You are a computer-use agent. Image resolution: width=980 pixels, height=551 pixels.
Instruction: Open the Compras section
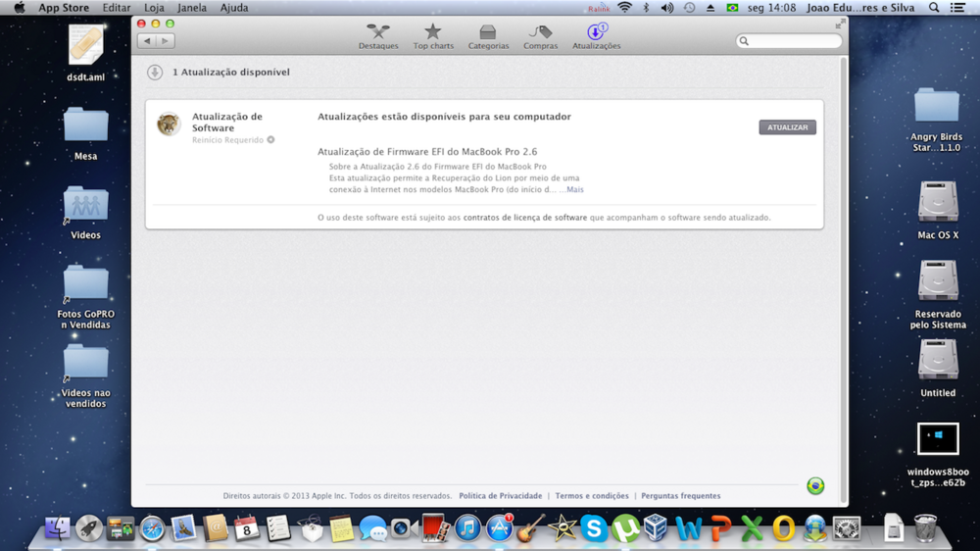(541, 36)
